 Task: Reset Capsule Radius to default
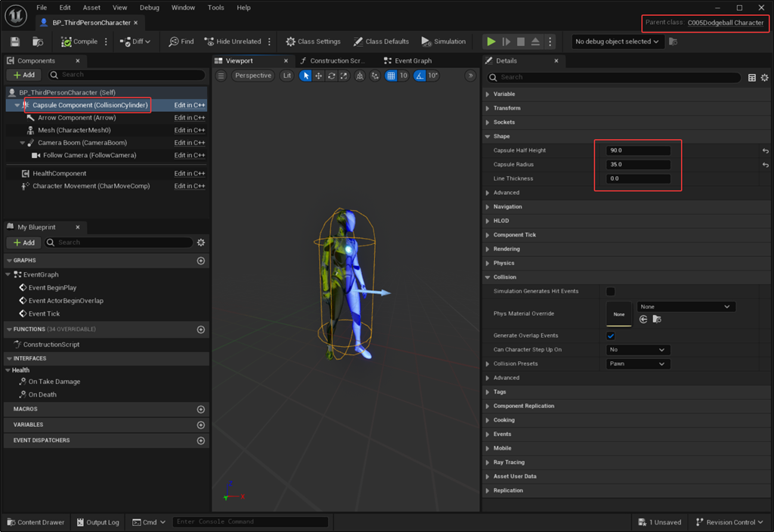[x=765, y=165]
